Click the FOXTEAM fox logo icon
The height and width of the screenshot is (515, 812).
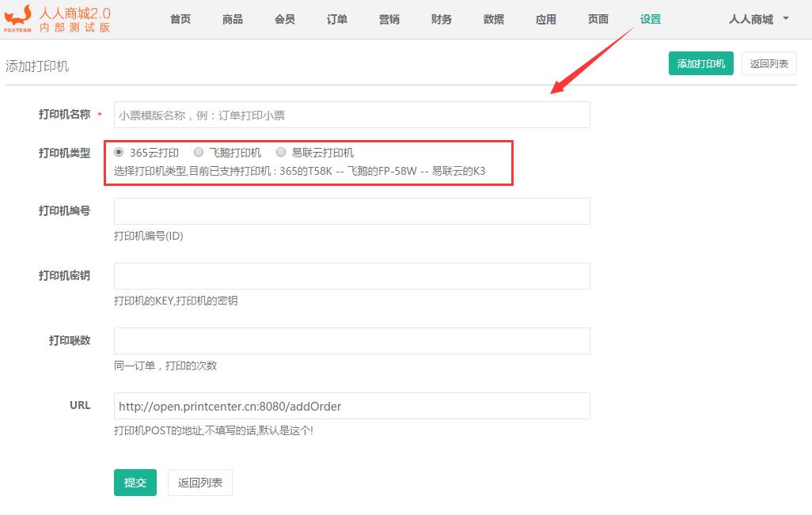click(x=17, y=19)
